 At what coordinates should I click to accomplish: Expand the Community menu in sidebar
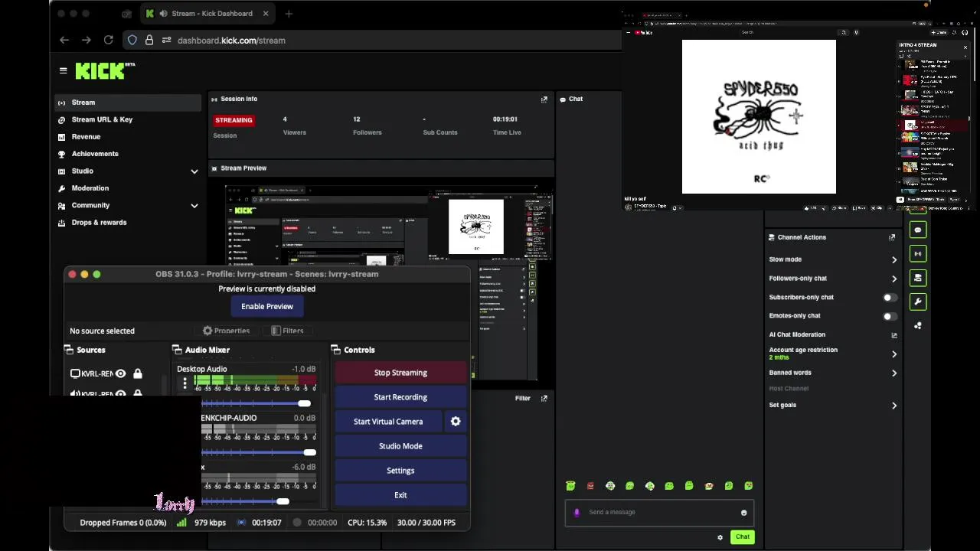(x=194, y=206)
